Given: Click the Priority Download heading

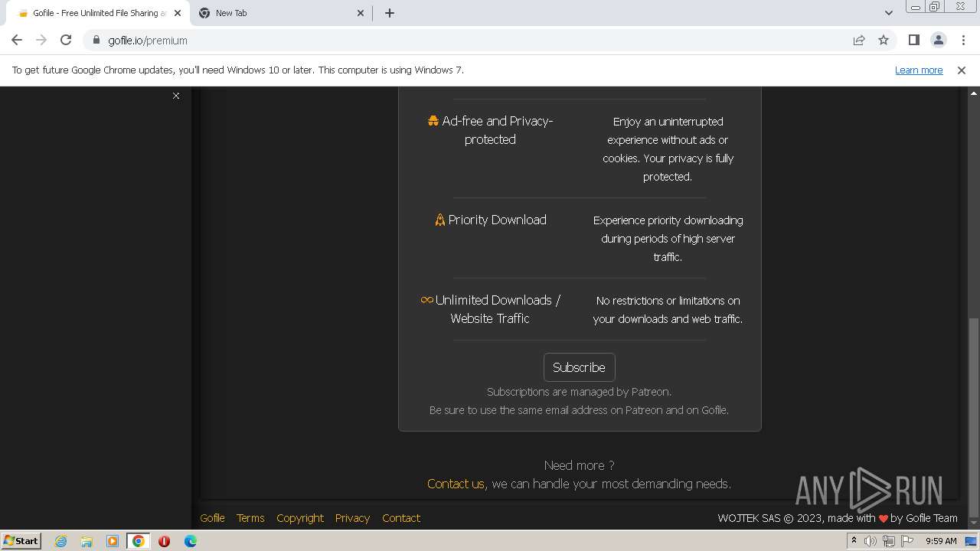Looking at the screenshot, I should point(498,220).
